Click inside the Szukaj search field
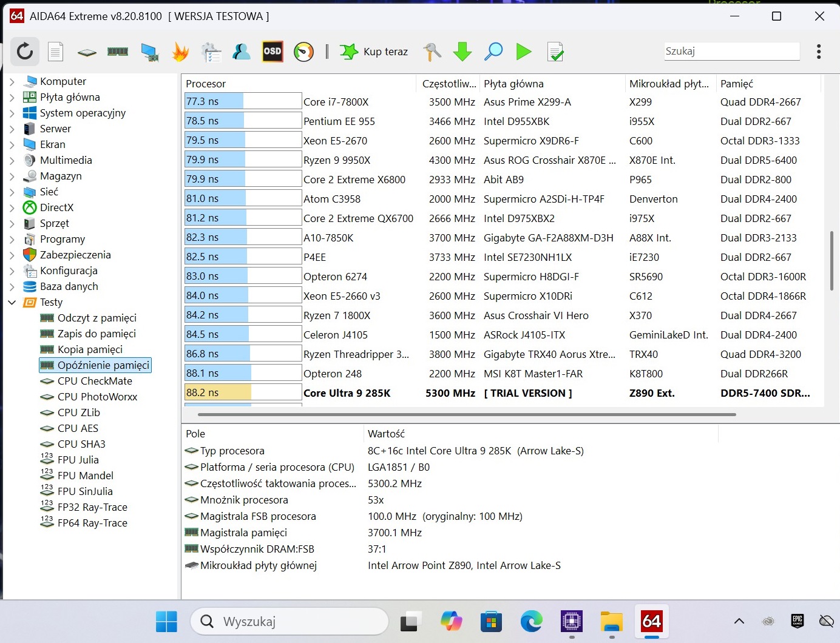This screenshot has height=643, width=840. pyautogui.click(x=731, y=52)
